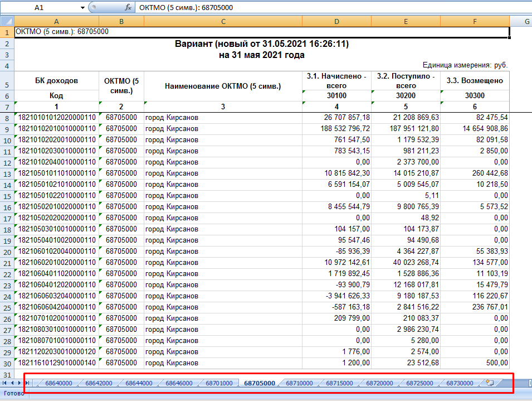Image resolution: width=532 pixels, height=401 pixels.
Task: Click header 'Наименование ОКТМО (5 симв.)'
Action: tap(223, 86)
